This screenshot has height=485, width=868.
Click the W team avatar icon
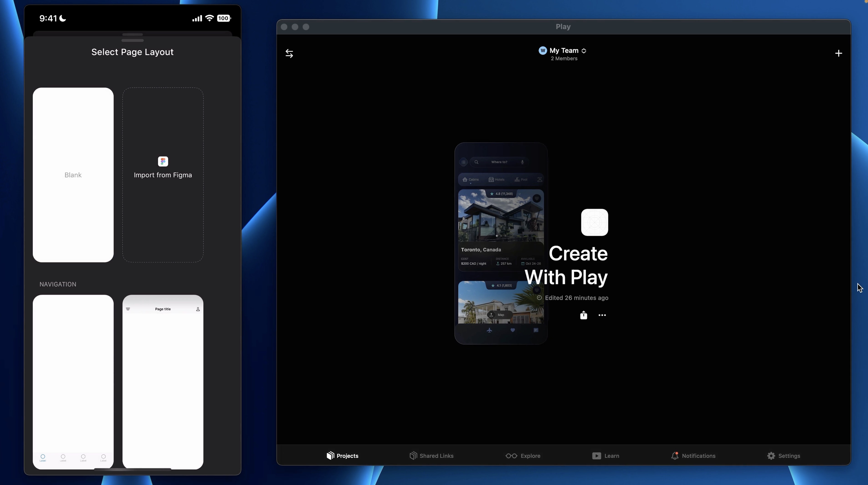point(542,51)
